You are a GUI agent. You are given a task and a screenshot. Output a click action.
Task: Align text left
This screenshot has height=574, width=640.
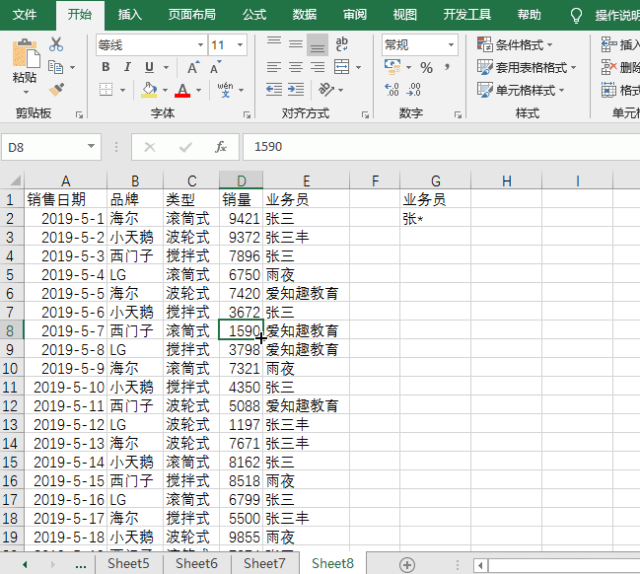pyautogui.click(x=274, y=67)
